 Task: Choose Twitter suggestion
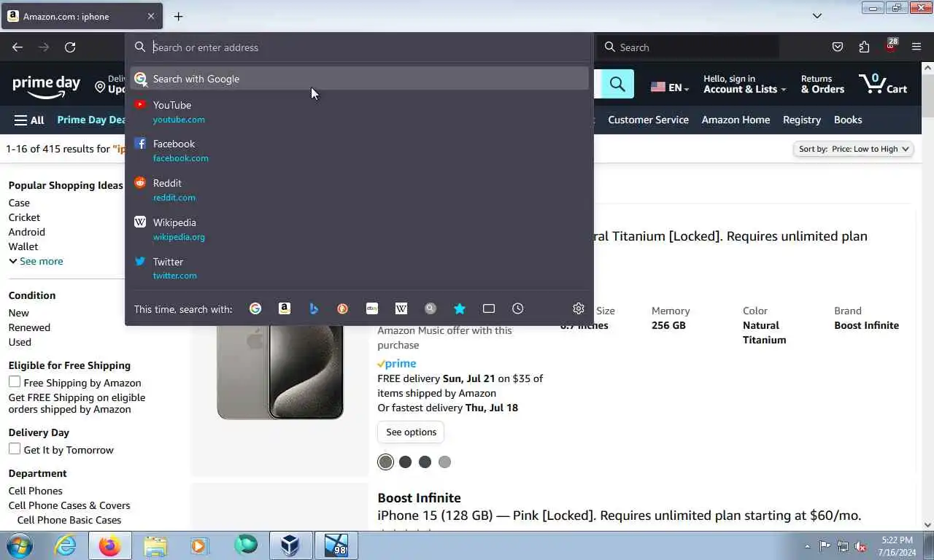coord(359,268)
